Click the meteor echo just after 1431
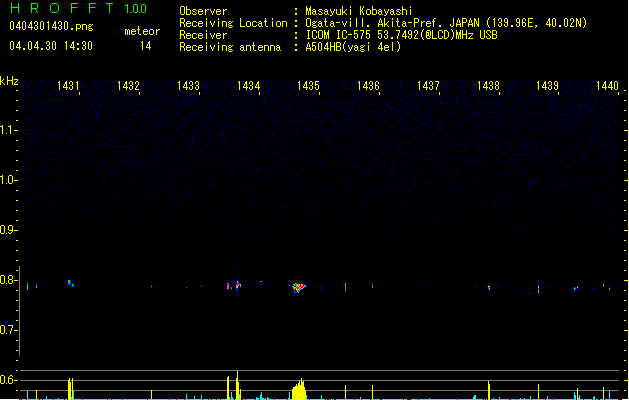Viewport: 629px width, 400px height. pyautogui.click(x=71, y=283)
